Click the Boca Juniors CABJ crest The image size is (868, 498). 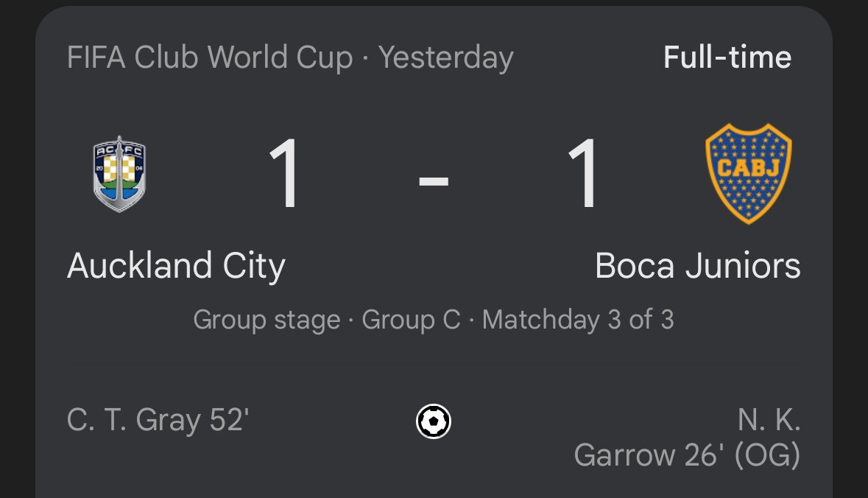[749, 173]
